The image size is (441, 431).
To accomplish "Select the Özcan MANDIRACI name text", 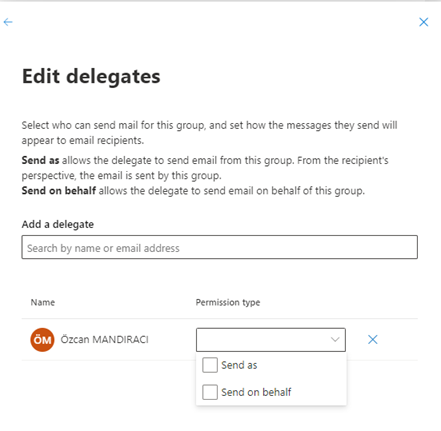I will [x=104, y=340].
